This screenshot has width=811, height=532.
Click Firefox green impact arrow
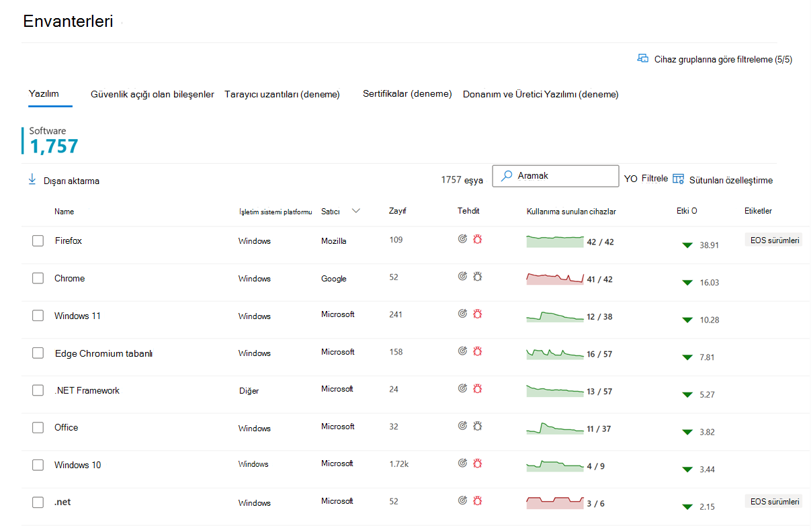[x=687, y=245]
